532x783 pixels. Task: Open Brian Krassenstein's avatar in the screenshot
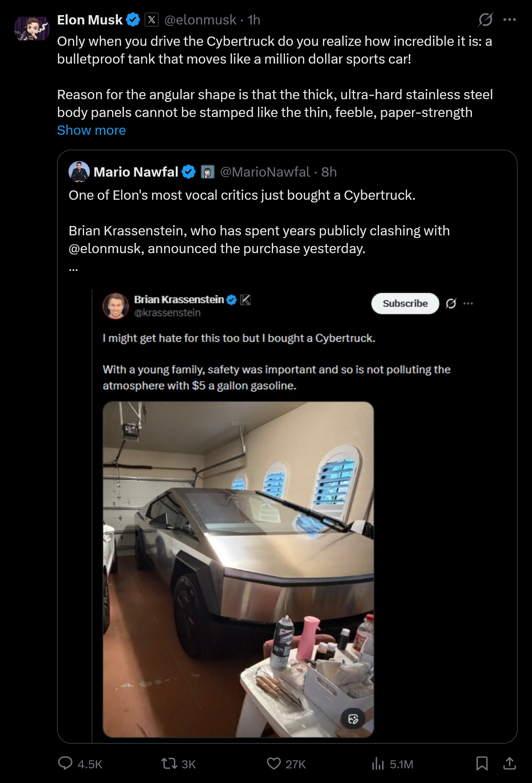click(116, 306)
